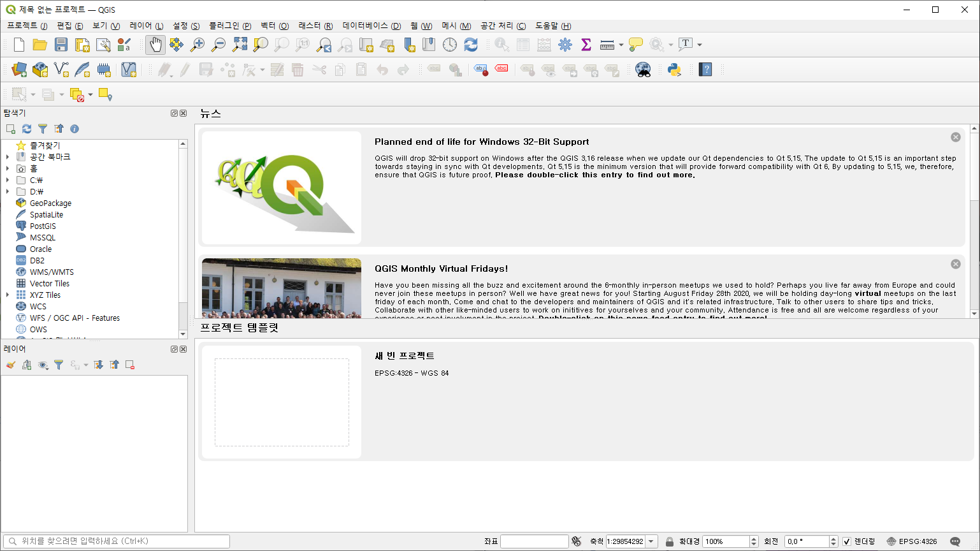This screenshot has width=980, height=551.
Task: Expand the C:₩ drive node
Action: (8, 180)
